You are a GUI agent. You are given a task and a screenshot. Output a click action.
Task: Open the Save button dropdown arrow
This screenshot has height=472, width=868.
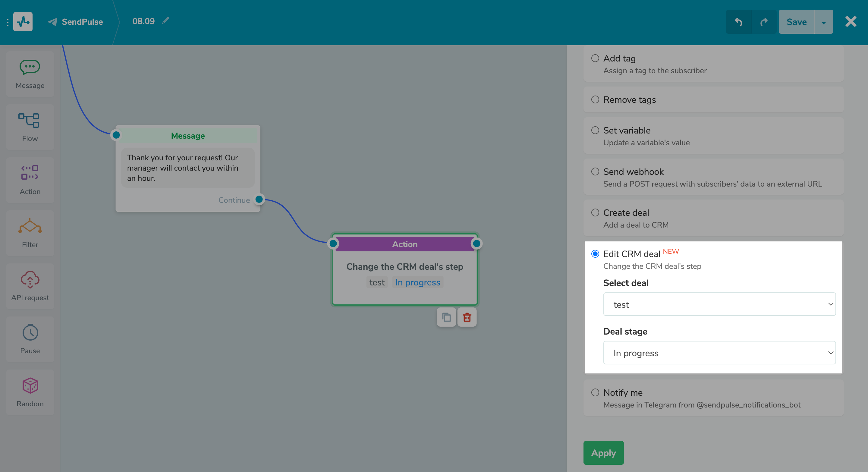coord(823,22)
